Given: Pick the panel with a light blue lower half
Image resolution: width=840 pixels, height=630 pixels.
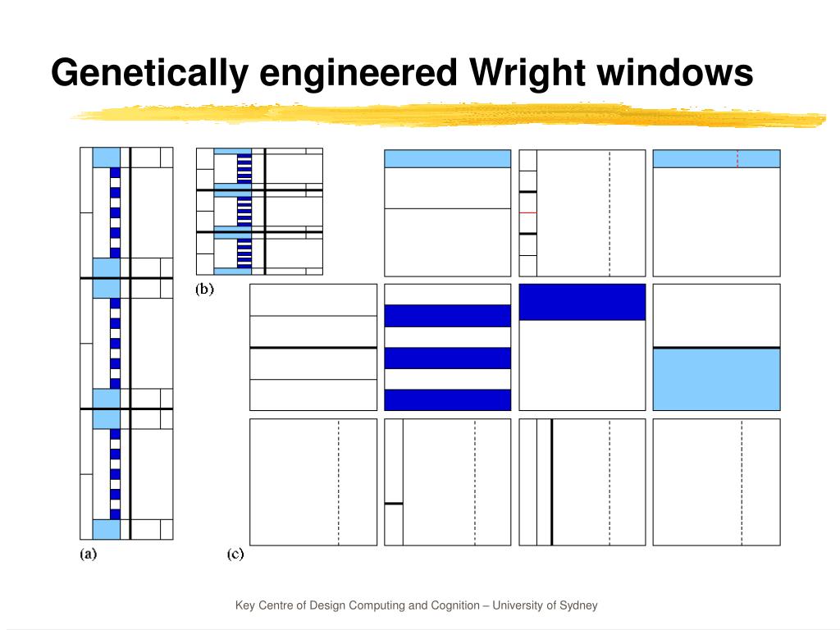Looking at the screenshot, I should coord(716,347).
